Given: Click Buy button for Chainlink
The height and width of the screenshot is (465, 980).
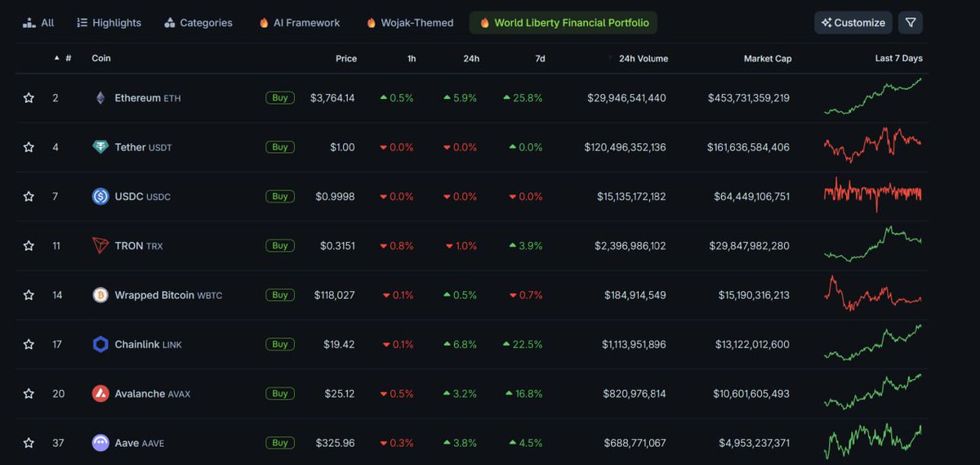Looking at the screenshot, I should (280, 344).
